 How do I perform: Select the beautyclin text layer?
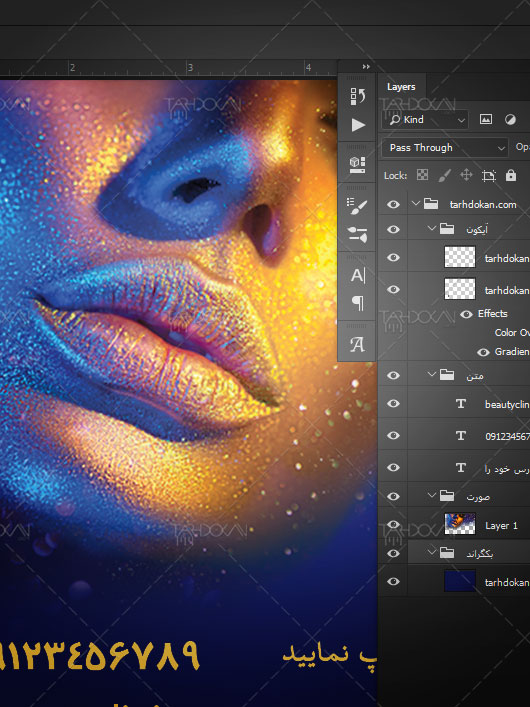[507, 404]
